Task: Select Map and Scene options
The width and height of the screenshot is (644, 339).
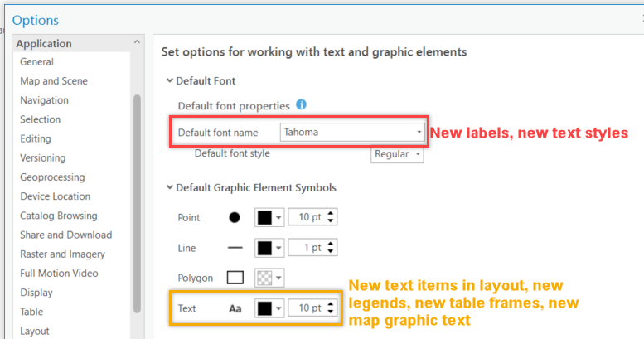Action: point(54,81)
